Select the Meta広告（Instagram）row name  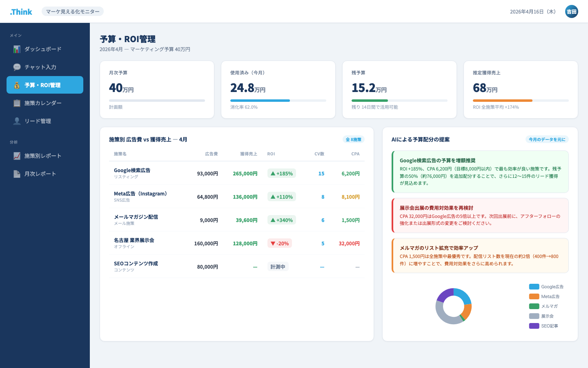(x=141, y=193)
